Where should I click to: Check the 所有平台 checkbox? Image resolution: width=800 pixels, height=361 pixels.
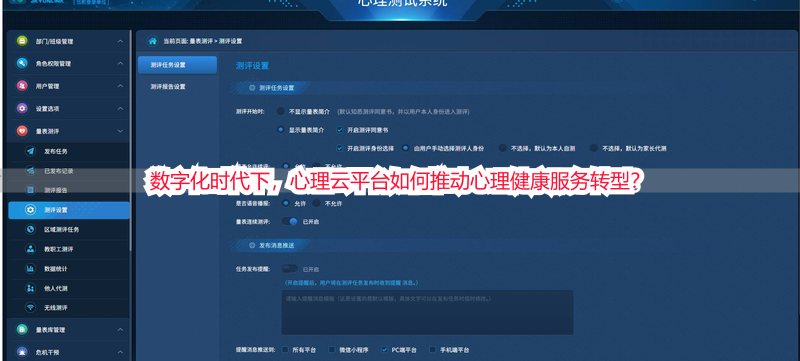point(285,350)
